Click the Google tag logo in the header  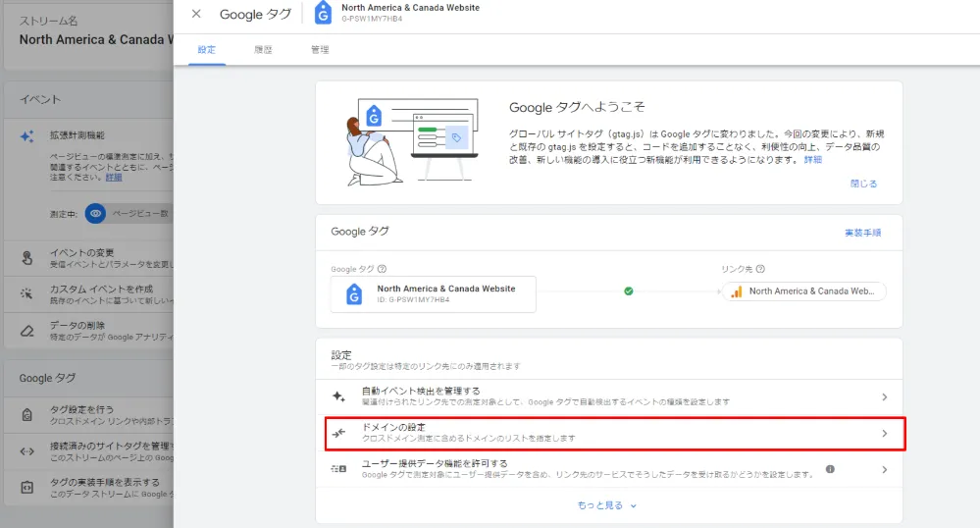click(323, 13)
